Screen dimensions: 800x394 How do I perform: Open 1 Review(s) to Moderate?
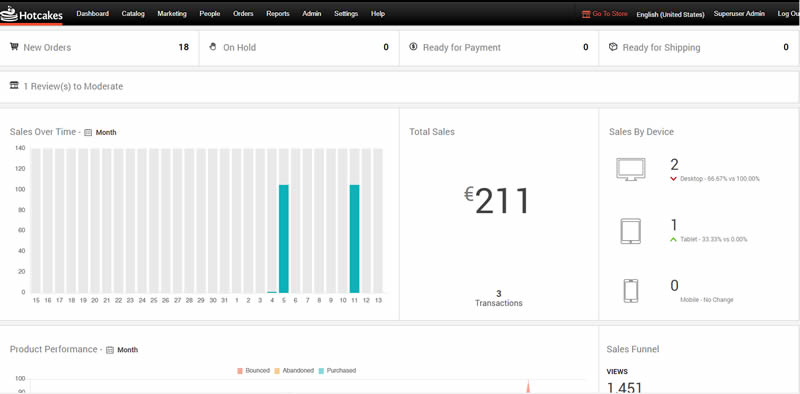click(73, 86)
